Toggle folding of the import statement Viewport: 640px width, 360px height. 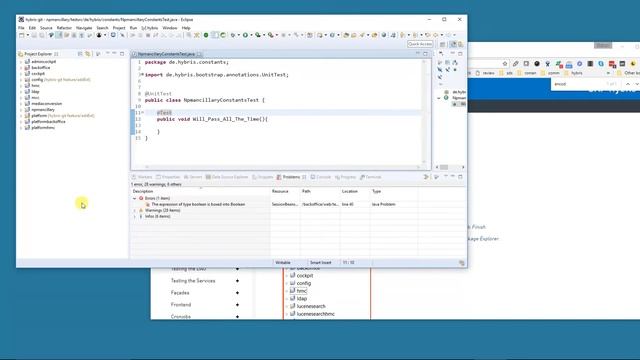tap(142, 75)
